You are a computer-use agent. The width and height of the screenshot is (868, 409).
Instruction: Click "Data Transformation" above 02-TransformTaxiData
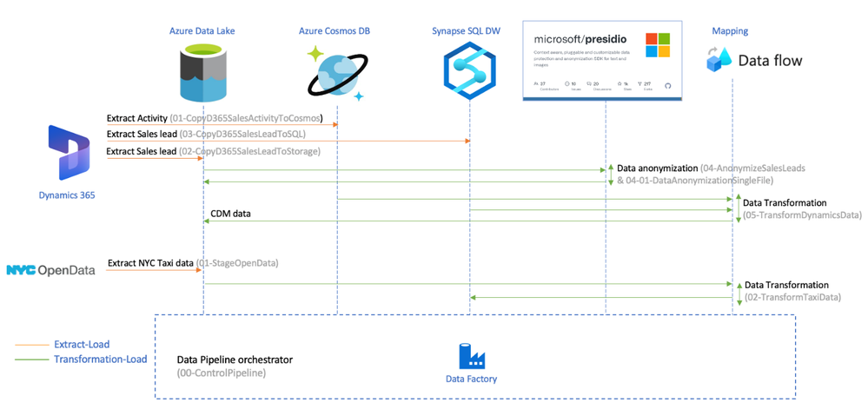(x=786, y=285)
